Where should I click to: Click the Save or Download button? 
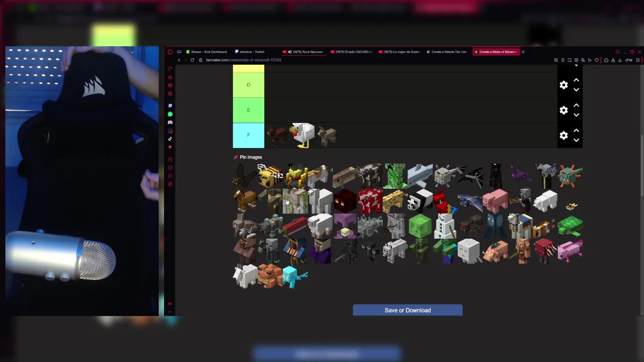click(x=408, y=310)
